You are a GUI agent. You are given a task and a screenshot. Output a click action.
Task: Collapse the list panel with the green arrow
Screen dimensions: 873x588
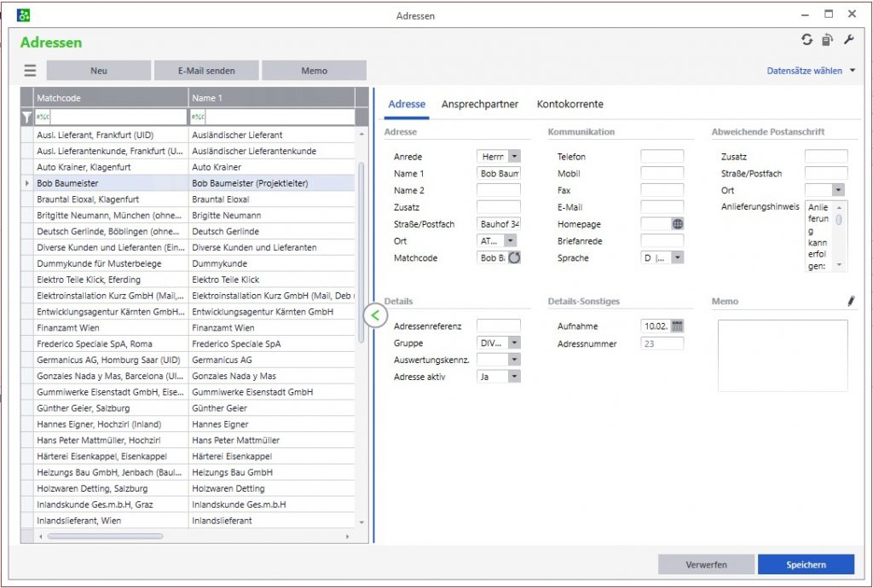(x=374, y=314)
